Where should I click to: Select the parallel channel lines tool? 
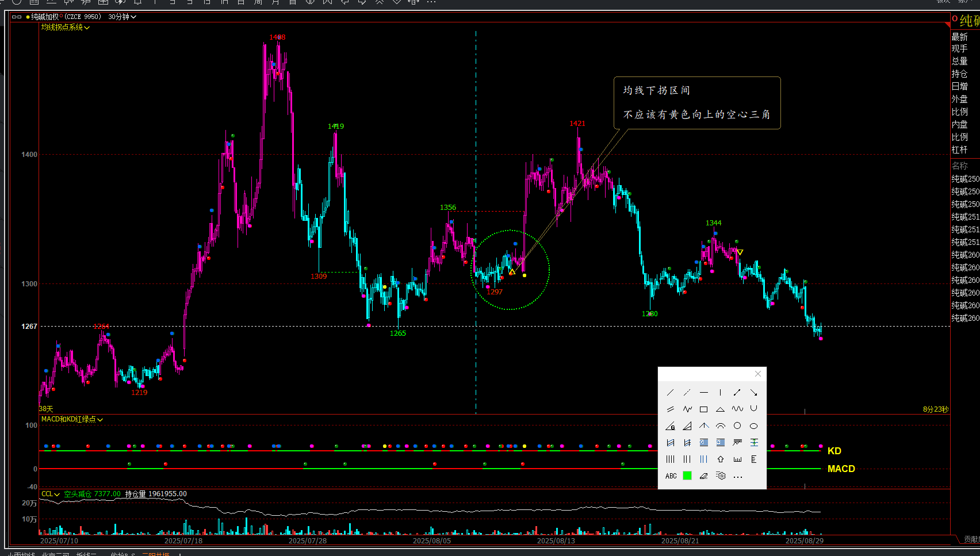click(x=670, y=409)
